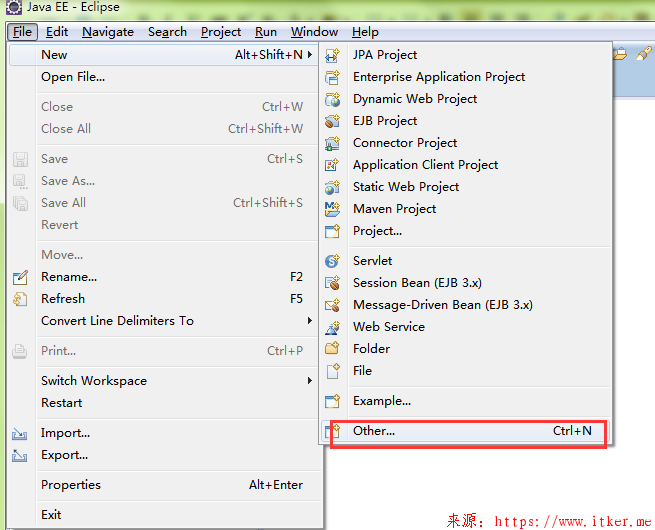The image size is (655, 530).
Task: Select Restart in the File menu
Action: point(163,403)
